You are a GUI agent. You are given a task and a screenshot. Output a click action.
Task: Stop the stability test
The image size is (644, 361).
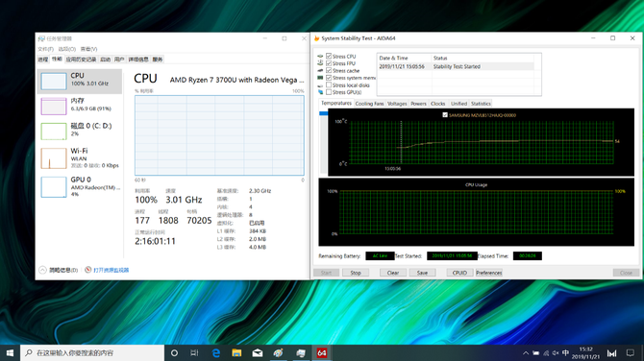(356, 273)
